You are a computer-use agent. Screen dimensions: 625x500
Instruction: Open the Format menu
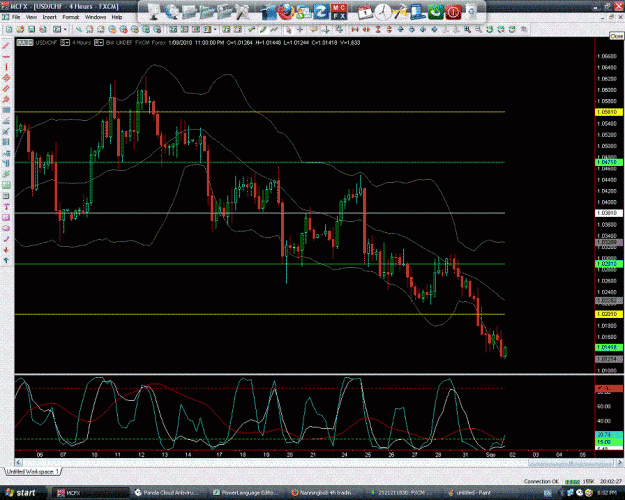click(71, 17)
